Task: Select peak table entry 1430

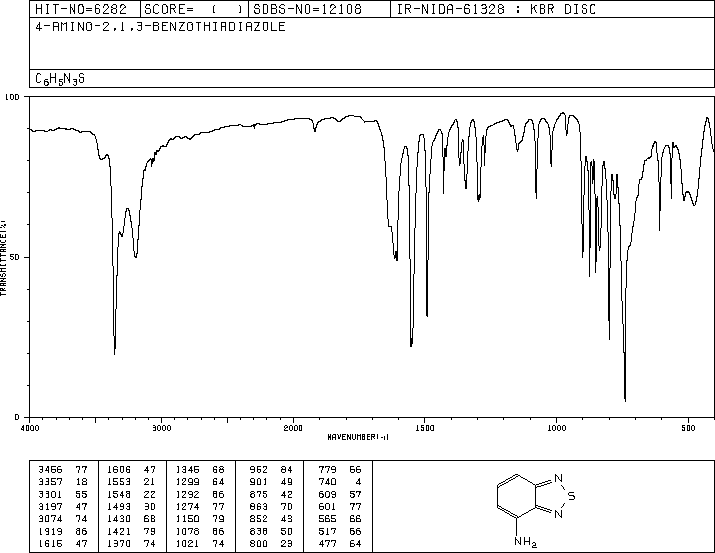Action: point(131,519)
